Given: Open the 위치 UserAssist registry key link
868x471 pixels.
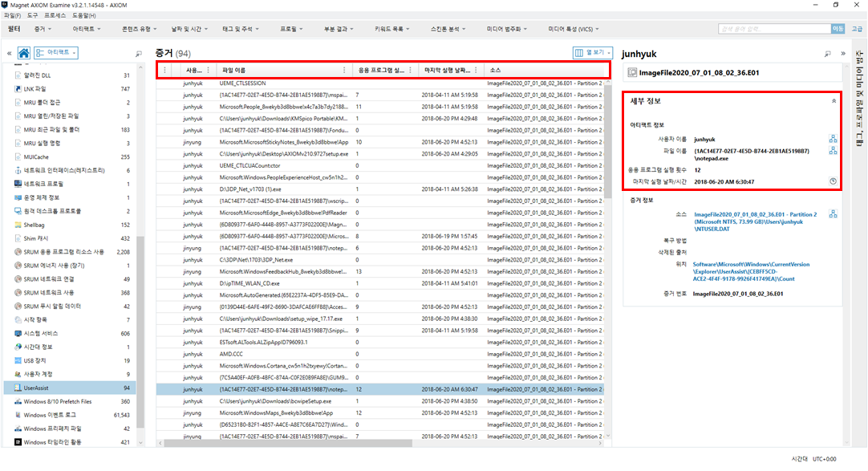Looking at the screenshot, I should (x=751, y=272).
